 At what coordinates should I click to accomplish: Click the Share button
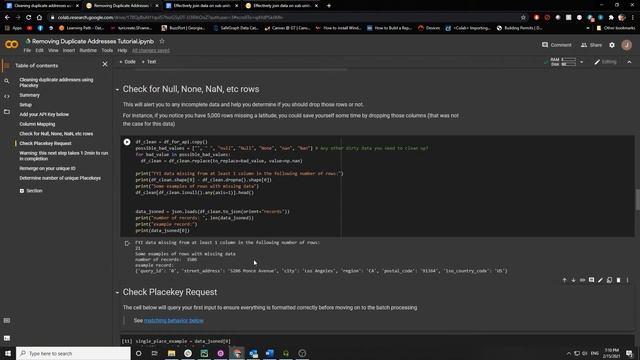point(591,45)
